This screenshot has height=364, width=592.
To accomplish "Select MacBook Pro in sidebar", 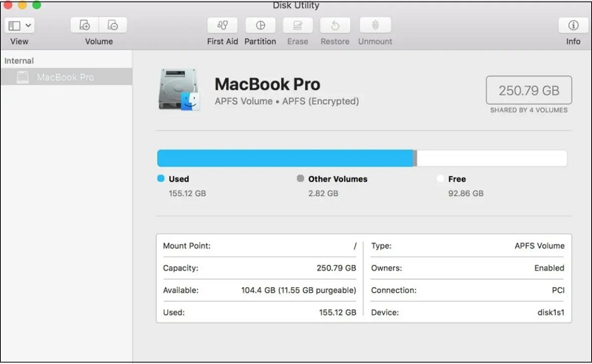I will [67, 77].
